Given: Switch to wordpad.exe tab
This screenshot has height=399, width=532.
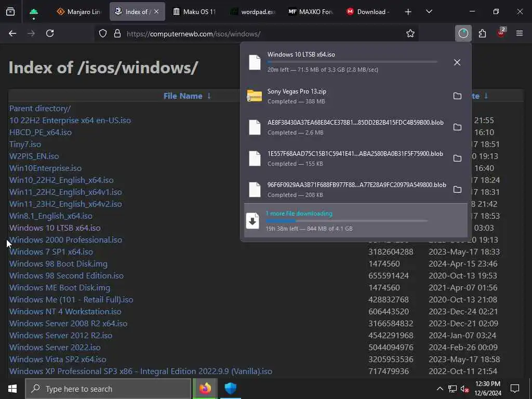Looking at the screenshot, I should point(252,12).
